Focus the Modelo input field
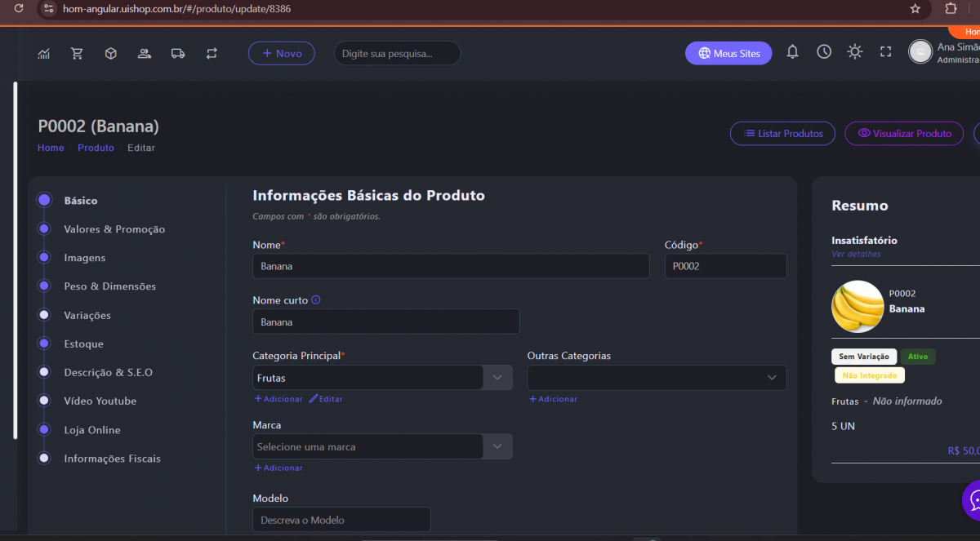This screenshot has width=980, height=541. click(341, 520)
